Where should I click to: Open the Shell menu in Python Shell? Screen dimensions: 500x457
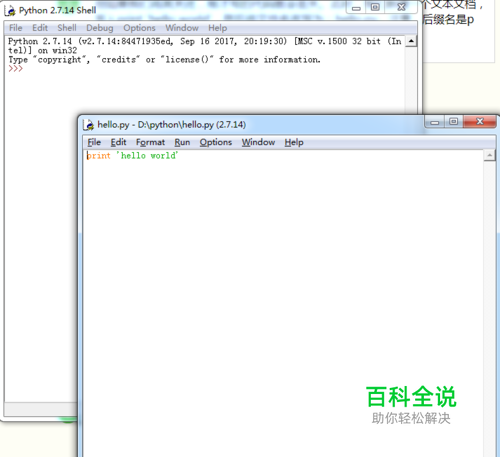(x=67, y=28)
